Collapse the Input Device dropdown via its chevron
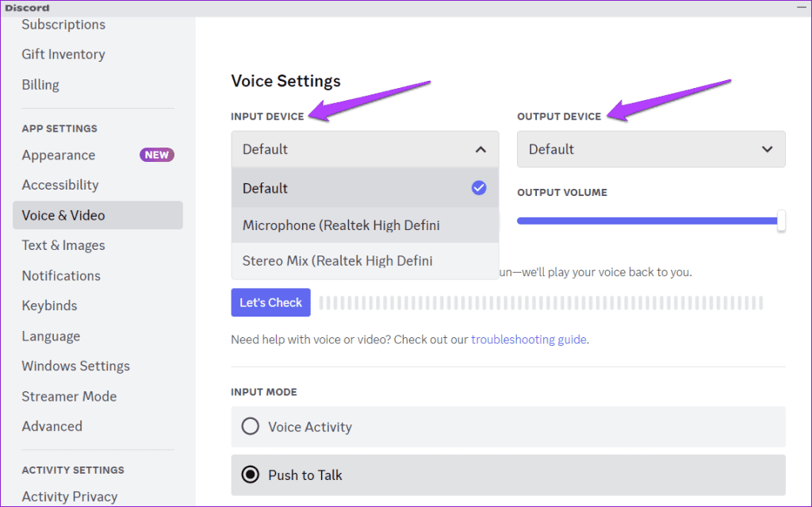This screenshot has width=812, height=507. (481, 148)
